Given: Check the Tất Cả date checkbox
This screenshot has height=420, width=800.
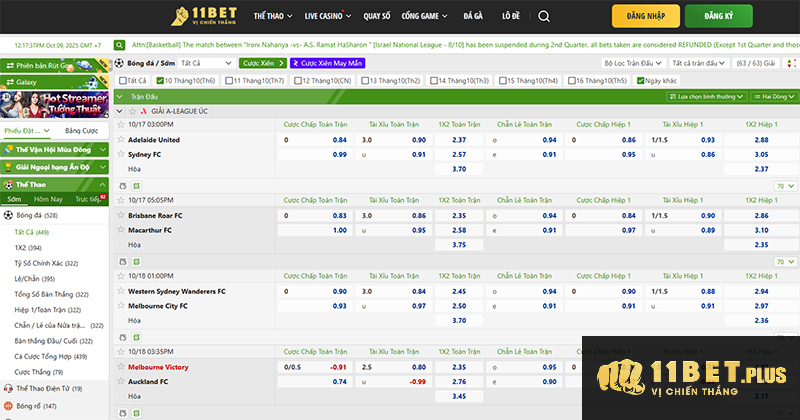Looking at the screenshot, I should [x=122, y=80].
